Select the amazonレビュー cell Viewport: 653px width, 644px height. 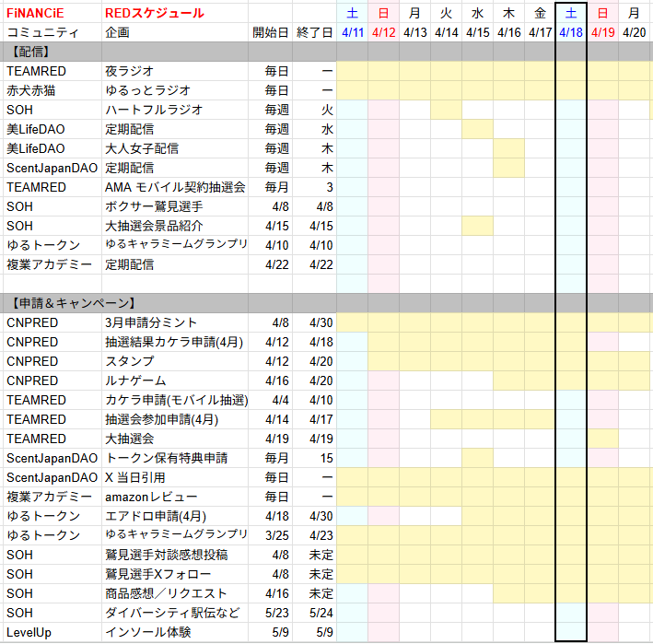[x=175, y=497]
